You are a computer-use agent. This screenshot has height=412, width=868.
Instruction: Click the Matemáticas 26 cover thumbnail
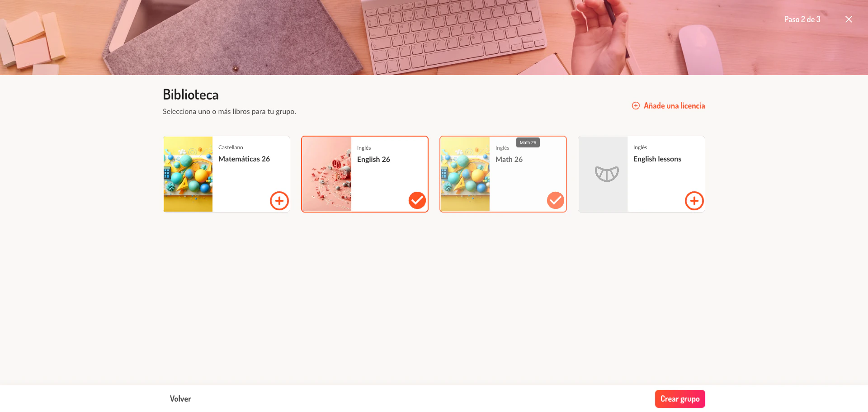point(188,174)
